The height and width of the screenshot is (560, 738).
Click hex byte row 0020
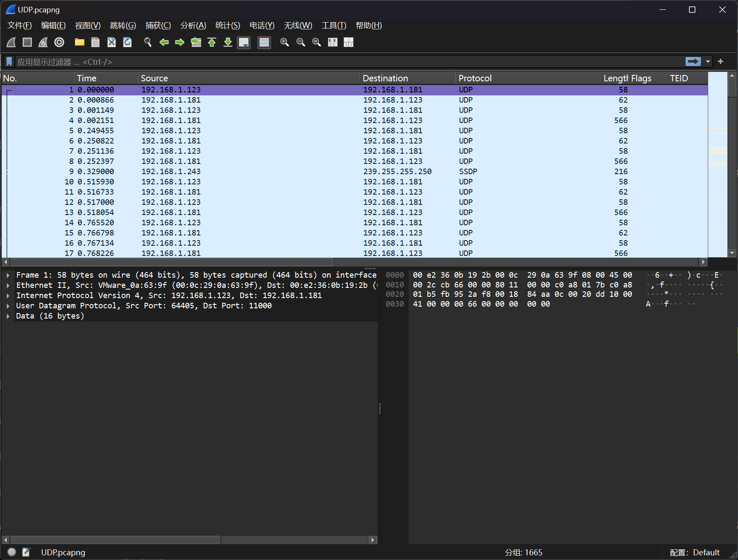[522, 294]
